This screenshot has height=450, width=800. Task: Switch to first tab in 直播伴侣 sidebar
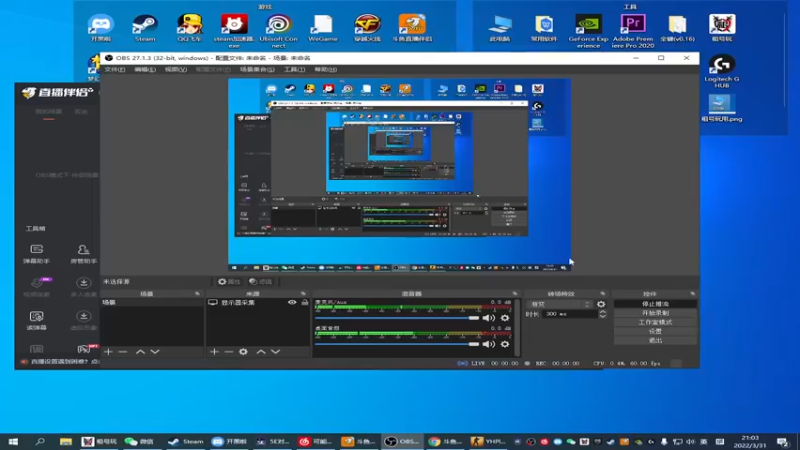point(48,112)
